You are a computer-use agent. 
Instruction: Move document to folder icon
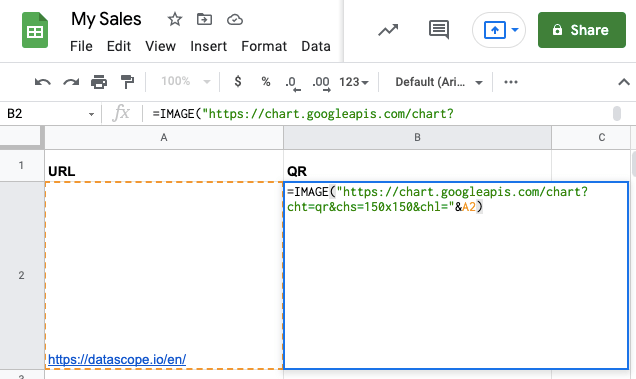pos(204,19)
